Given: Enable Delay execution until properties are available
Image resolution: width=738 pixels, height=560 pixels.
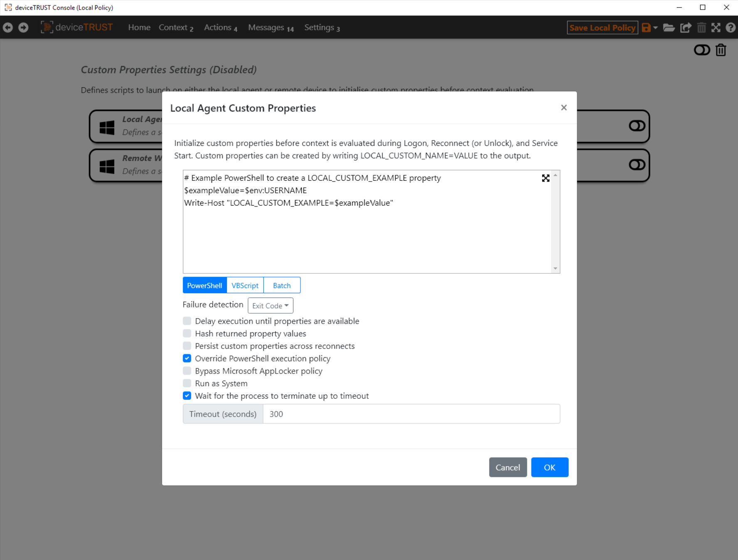Looking at the screenshot, I should pyautogui.click(x=187, y=321).
